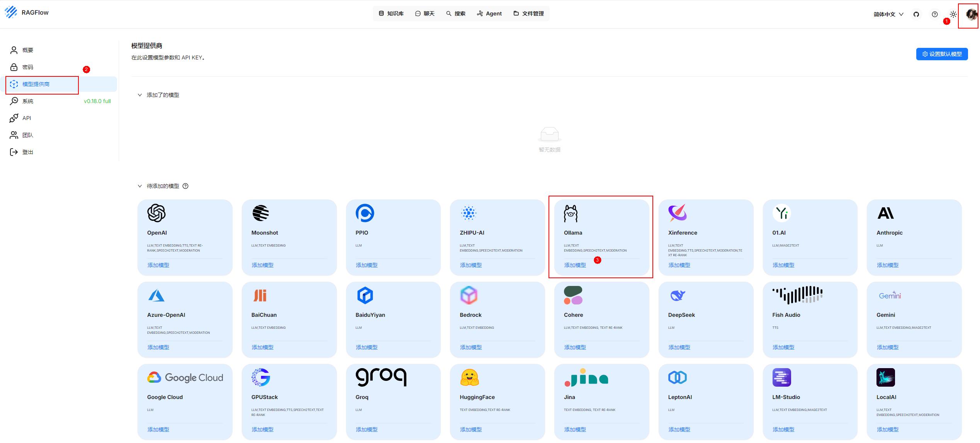Click 添加模型 under Ollama

pyautogui.click(x=575, y=265)
